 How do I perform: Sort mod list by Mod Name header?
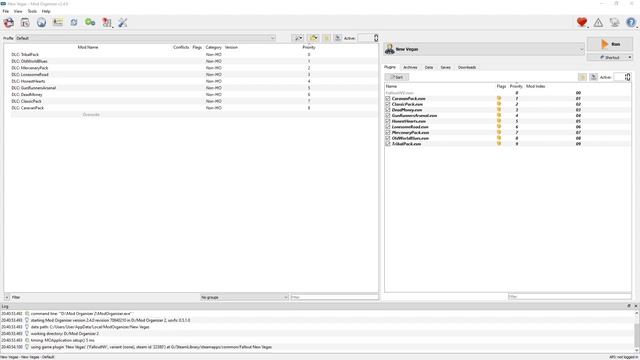pyautogui.click(x=88, y=47)
